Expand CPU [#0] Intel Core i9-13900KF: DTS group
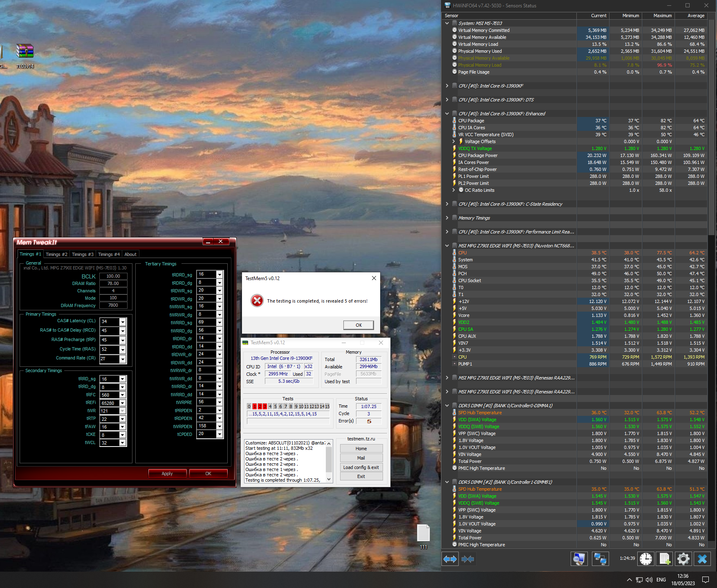 coord(447,100)
